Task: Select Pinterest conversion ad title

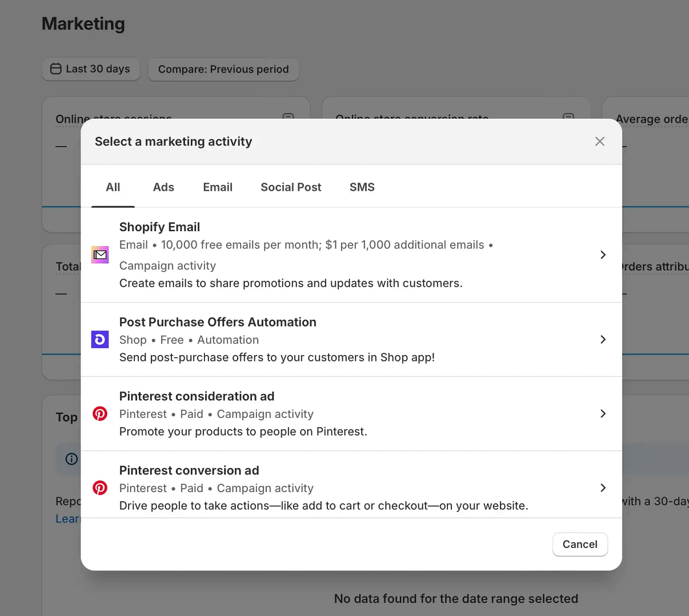Action: click(189, 470)
